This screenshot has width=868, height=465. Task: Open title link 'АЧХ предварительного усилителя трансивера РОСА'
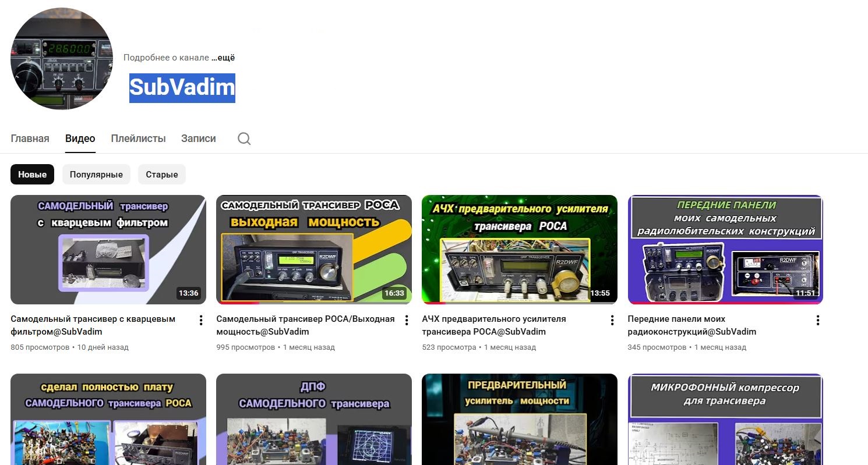pyautogui.click(x=494, y=325)
